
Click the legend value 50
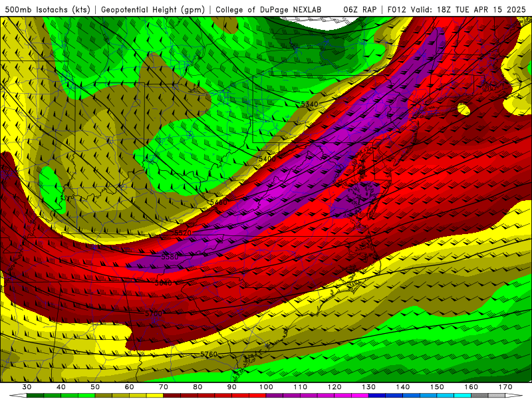(x=95, y=387)
